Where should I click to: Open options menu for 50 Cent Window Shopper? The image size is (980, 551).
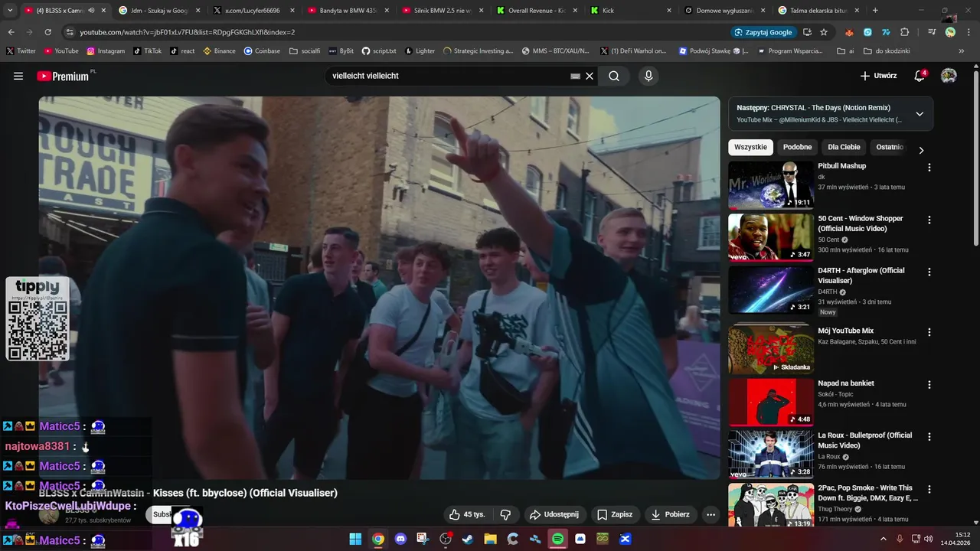click(929, 220)
